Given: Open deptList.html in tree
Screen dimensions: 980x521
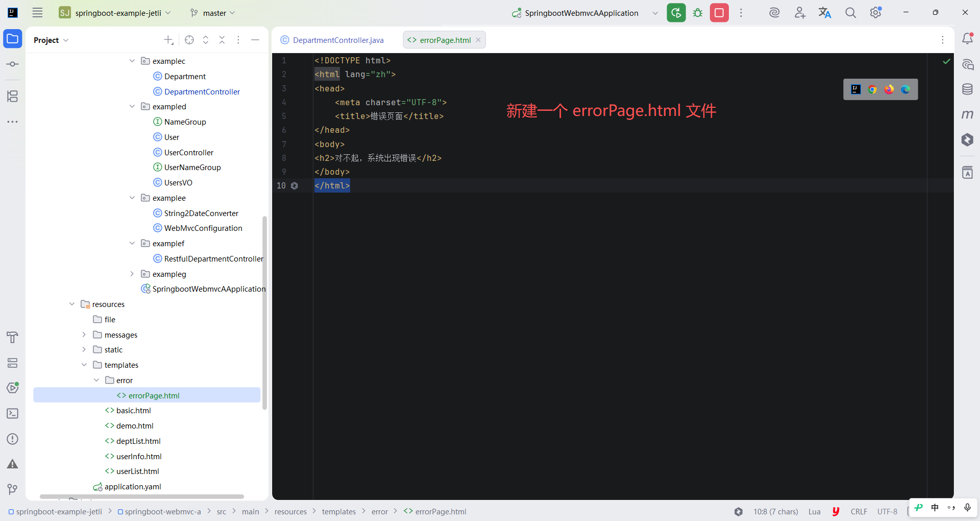Looking at the screenshot, I should coord(133,441).
